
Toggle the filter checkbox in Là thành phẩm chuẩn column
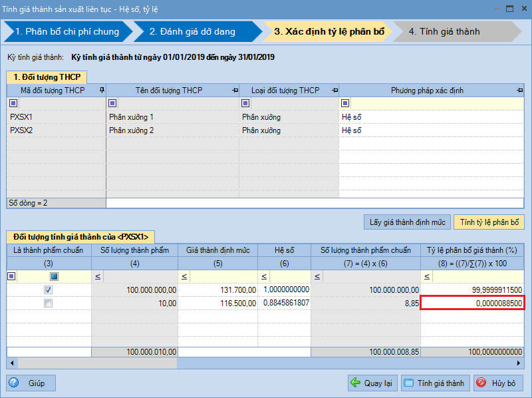(54, 276)
